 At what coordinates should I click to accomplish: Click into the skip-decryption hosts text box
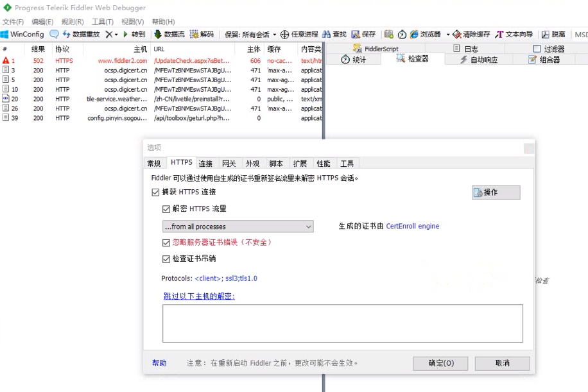click(342, 323)
